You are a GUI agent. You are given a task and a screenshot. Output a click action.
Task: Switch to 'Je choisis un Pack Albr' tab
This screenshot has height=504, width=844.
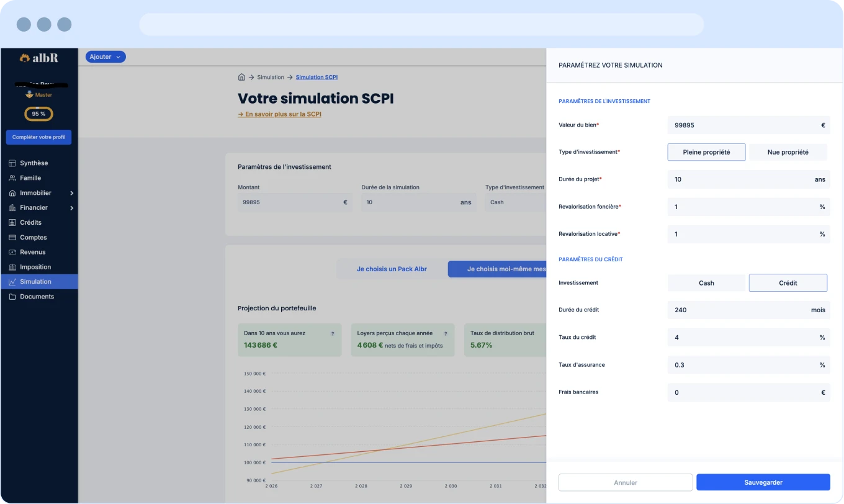point(392,269)
